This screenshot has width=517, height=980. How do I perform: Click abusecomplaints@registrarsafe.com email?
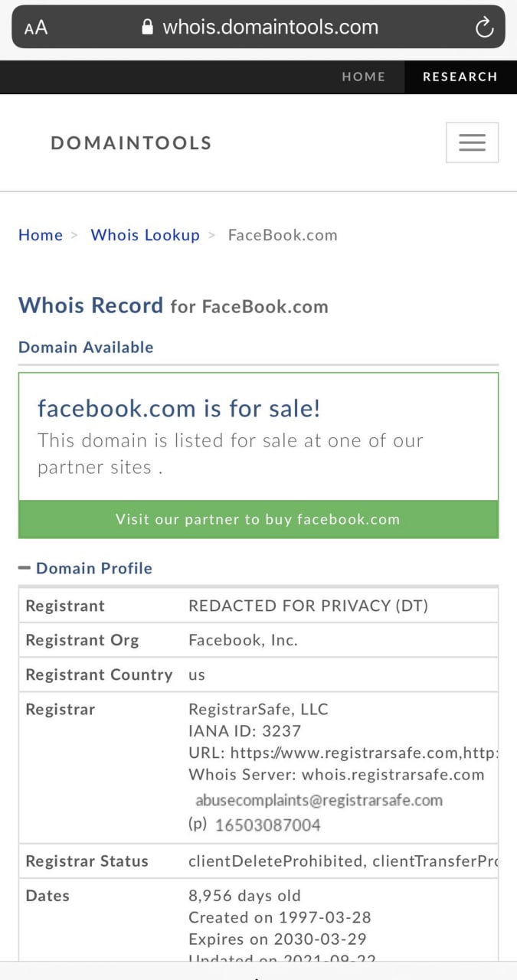(319, 800)
